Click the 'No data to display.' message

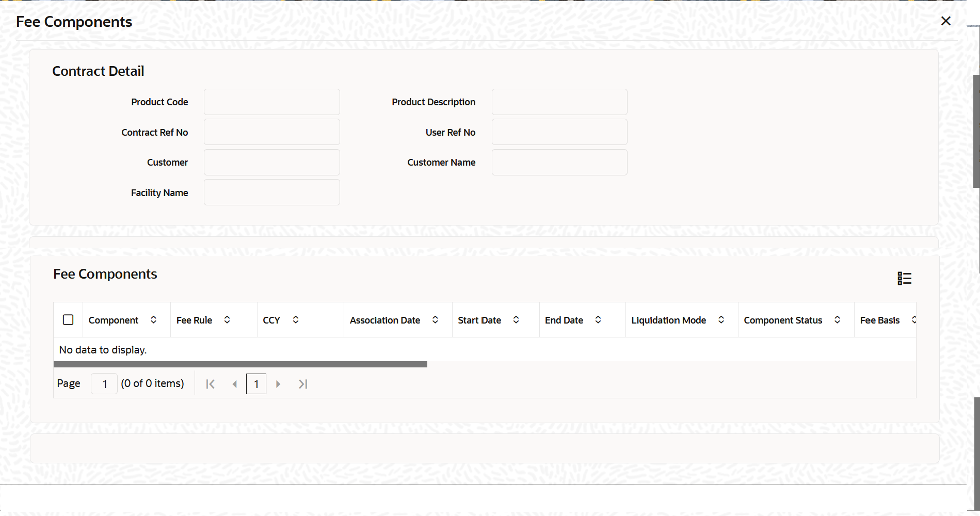click(x=103, y=350)
